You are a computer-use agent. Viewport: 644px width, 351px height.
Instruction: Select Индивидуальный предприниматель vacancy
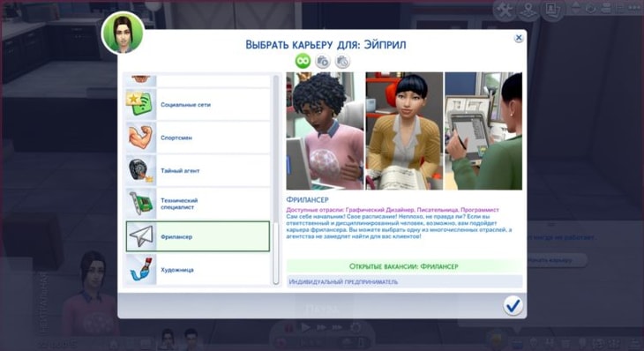405,281
